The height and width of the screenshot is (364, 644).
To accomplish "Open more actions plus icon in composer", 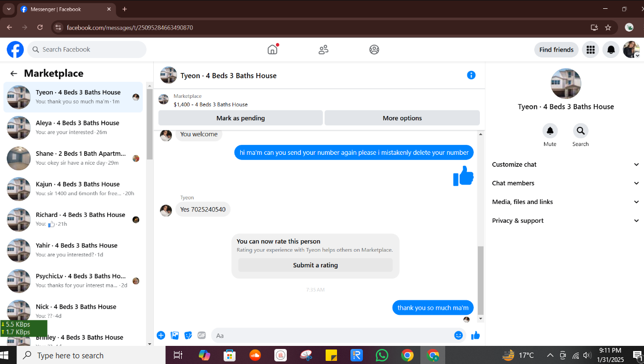I will point(161,336).
